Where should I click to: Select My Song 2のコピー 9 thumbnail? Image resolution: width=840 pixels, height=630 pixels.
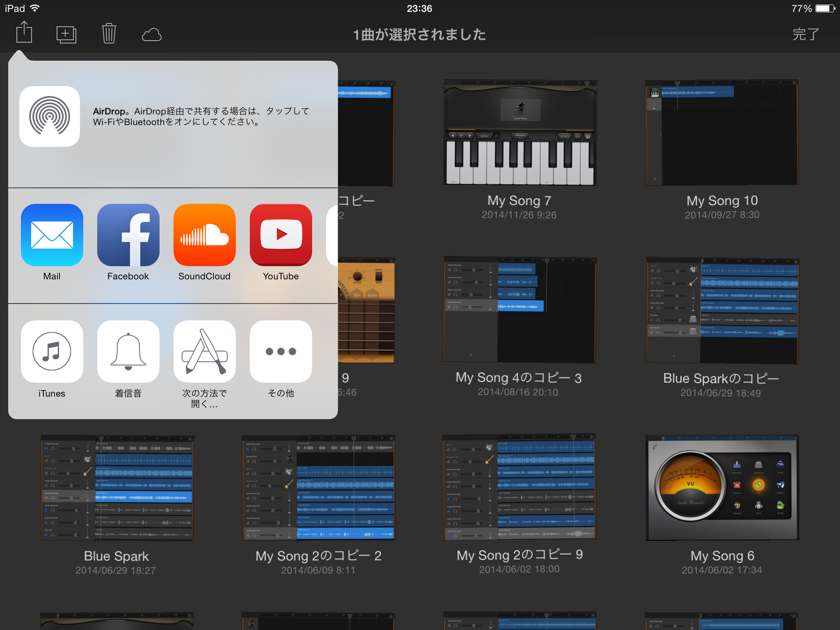[x=519, y=487]
